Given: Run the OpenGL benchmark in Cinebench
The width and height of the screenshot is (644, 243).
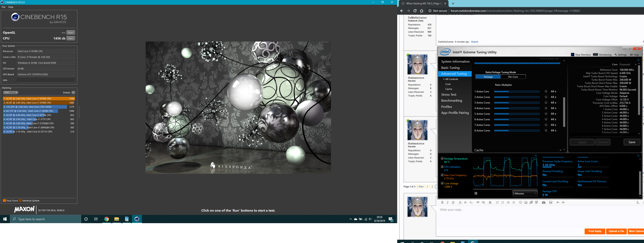Looking at the screenshot, I should [x=71, y=33].
